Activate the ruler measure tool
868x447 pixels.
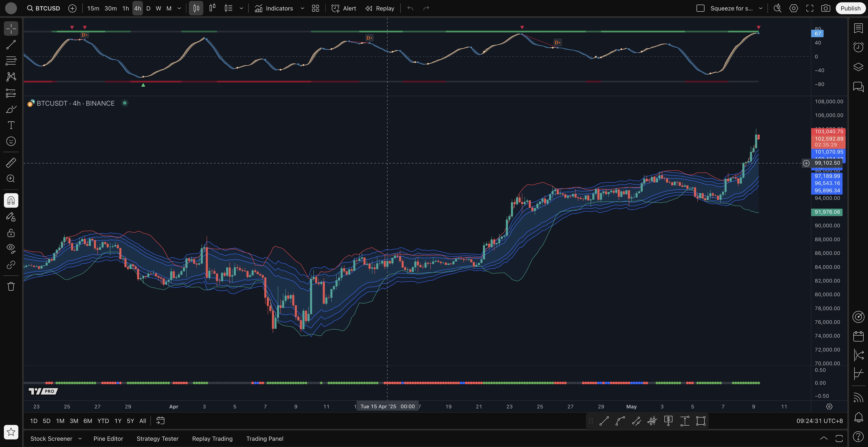[x=11, y=163]
